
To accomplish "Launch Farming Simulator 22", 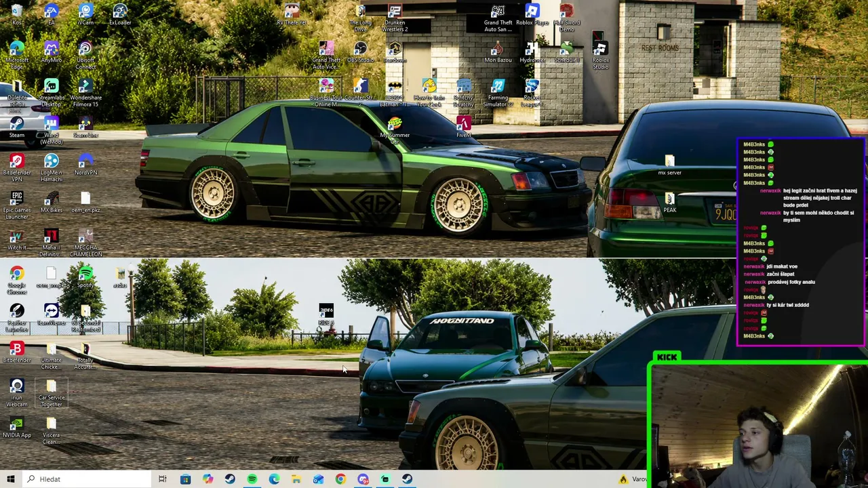I will point(498,93).
